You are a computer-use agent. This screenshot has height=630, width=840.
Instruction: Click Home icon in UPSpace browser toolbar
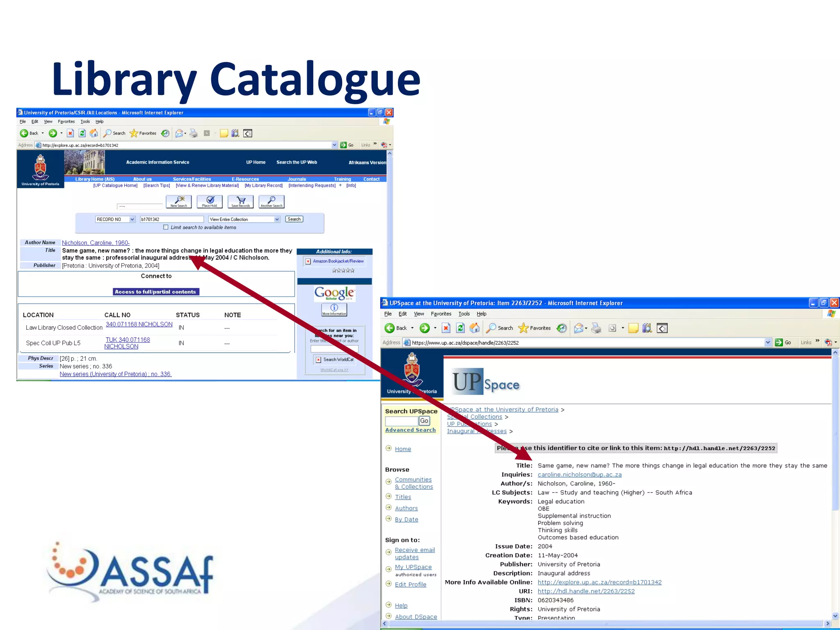[475, 328]
